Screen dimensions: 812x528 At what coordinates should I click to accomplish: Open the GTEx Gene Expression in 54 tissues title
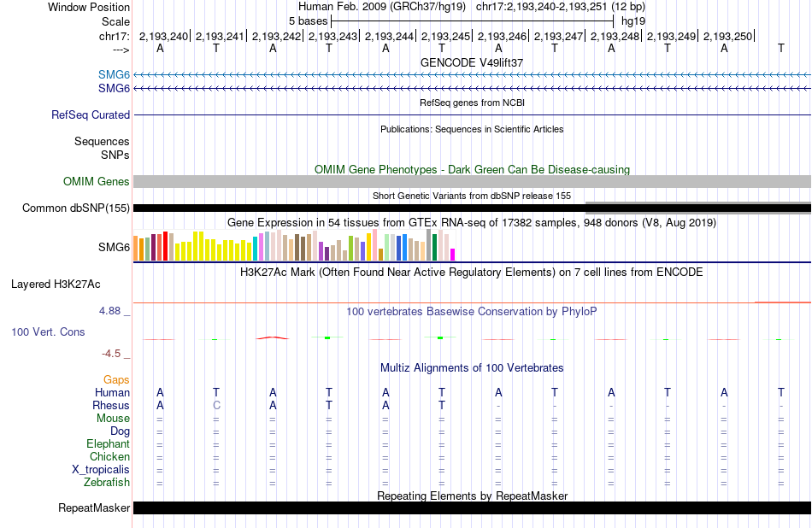point(472,223)
